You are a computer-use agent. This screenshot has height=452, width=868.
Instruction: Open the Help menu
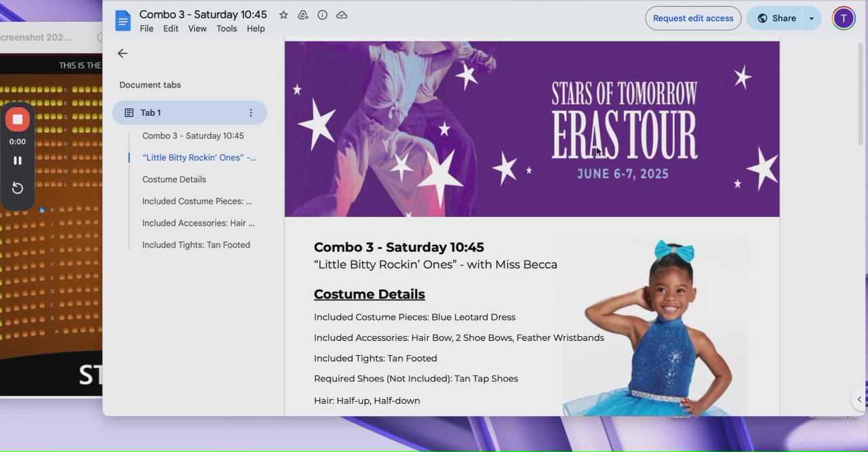[x=256, y=28]
